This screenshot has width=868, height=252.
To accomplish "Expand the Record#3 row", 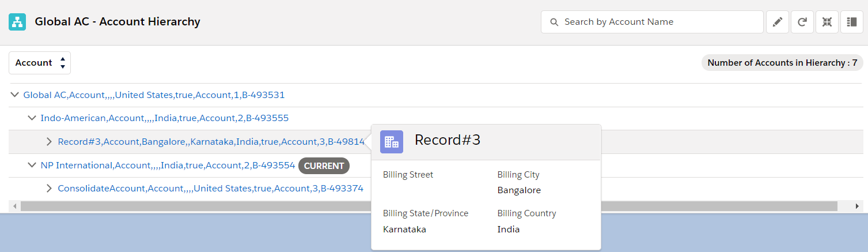I will coord(50,142).
